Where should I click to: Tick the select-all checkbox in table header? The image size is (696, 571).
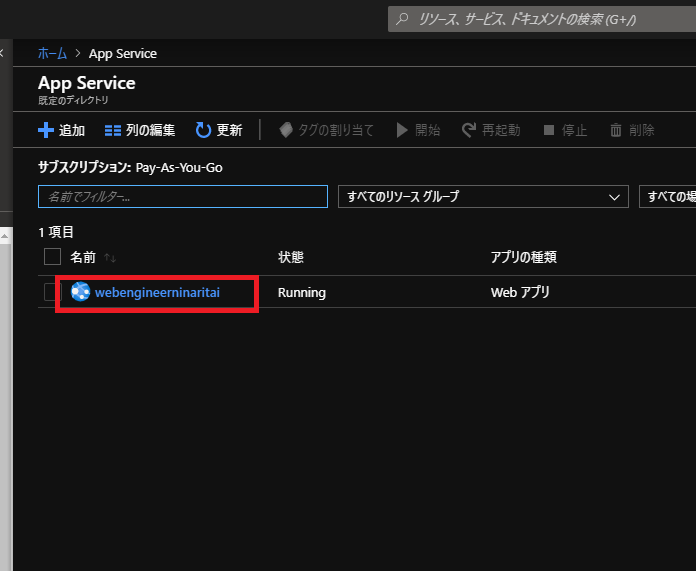[52, 257]
